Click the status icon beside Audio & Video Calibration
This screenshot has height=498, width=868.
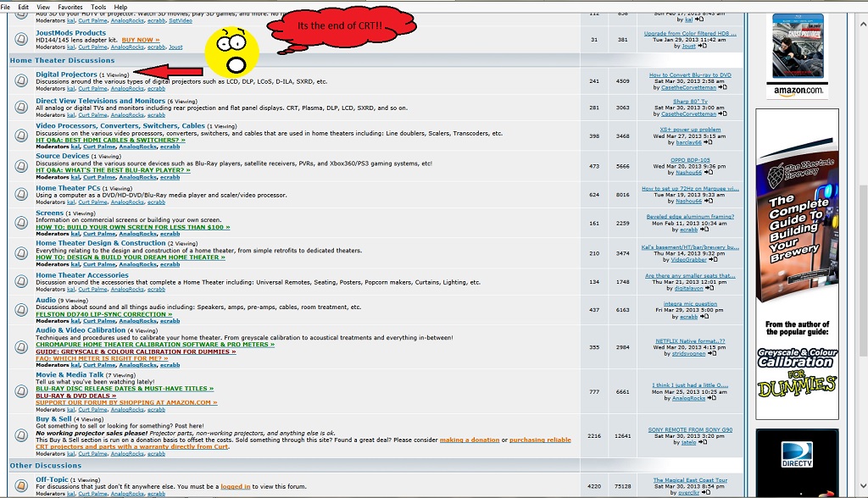(21, 347)
